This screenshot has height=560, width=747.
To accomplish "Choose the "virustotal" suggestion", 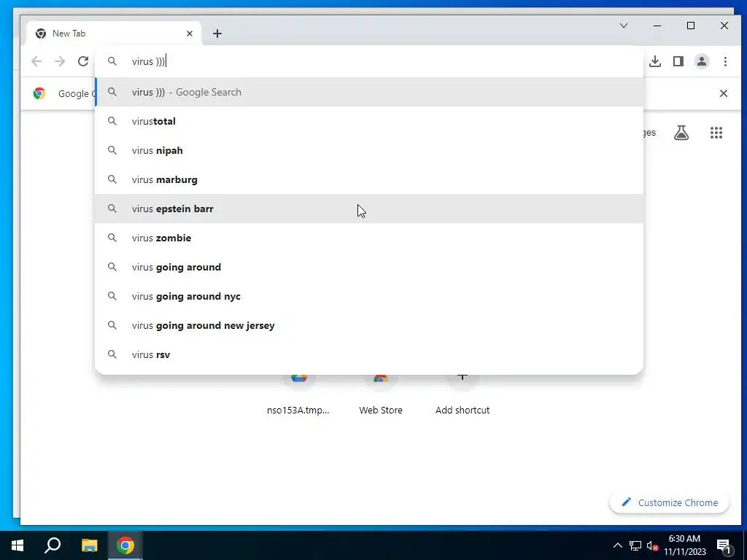I will [x=368, y=122].
